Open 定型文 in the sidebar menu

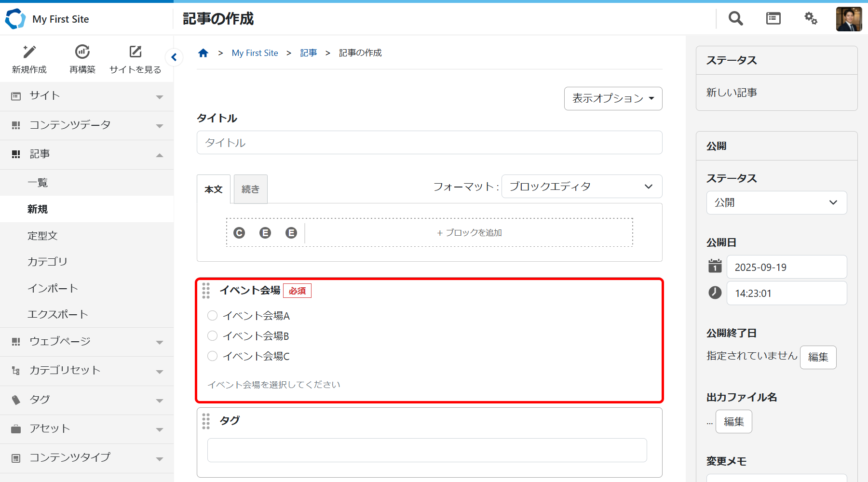[x=42, y=236]
